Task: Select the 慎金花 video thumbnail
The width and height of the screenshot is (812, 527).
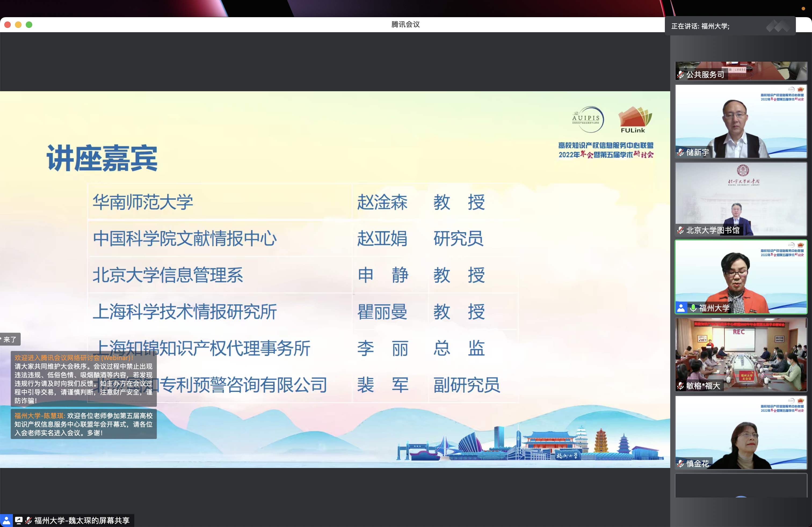Action: click(x=741, y=432)
